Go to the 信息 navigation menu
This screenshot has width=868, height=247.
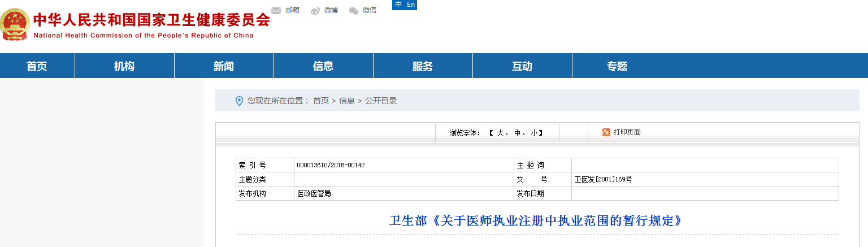(x=323, y=66)
